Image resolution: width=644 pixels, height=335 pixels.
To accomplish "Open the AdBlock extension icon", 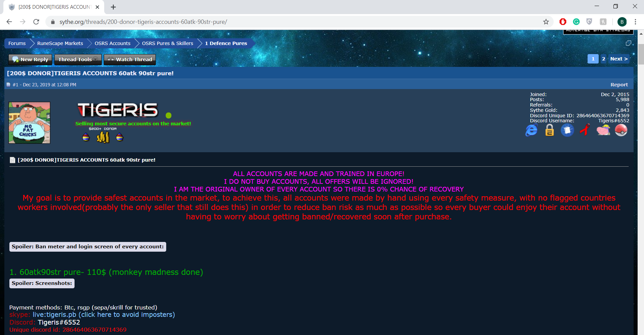I will pos(563,22).
